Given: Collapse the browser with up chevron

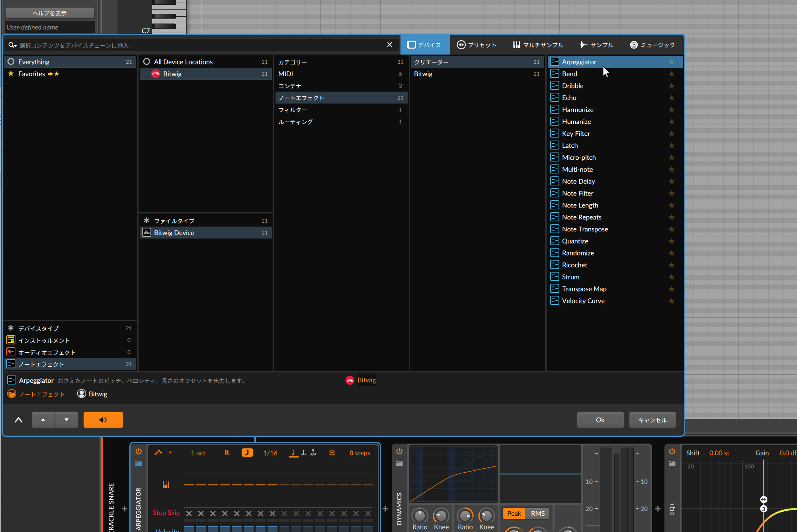Looking at the screenshot, I should (18, 420).
